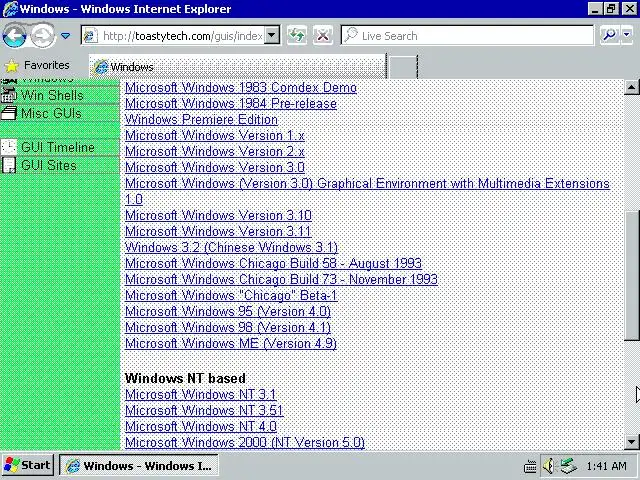Open Chicago Build 58 August 1993 link

(273, 263)
